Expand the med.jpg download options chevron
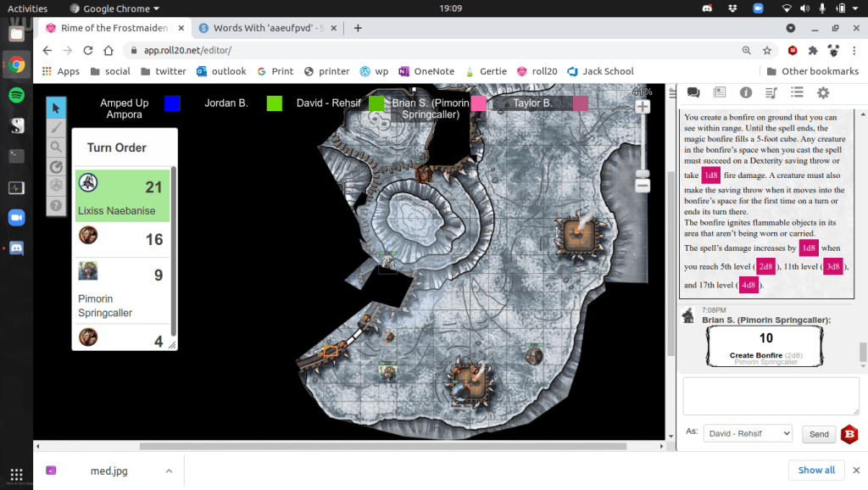Screen dimensions: 868x490 169,471
